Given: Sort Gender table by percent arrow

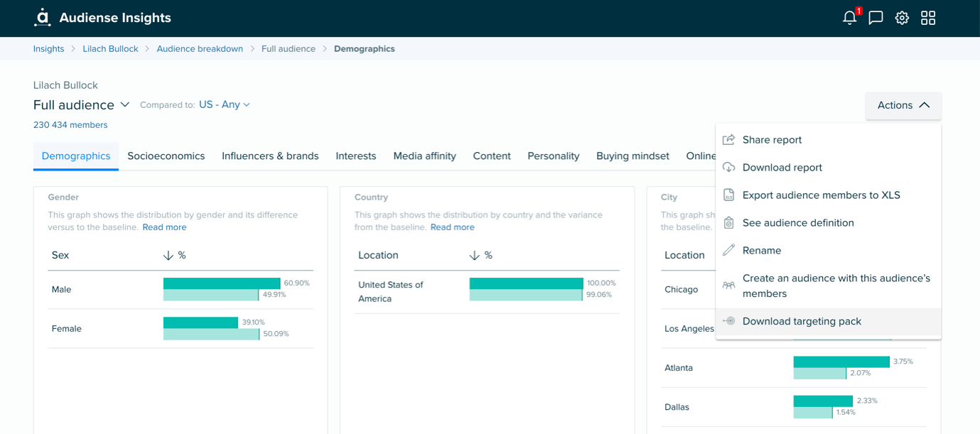Looking at the screenshot, I should 168,255.
